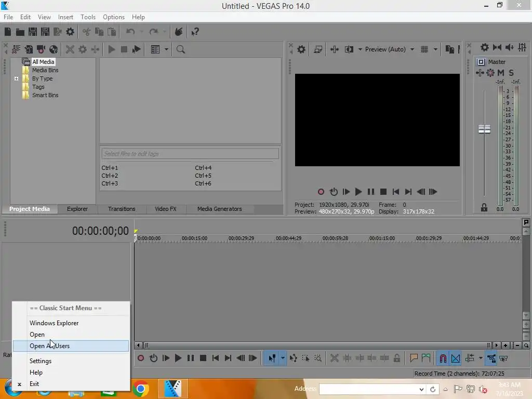
Task: Click the Insert Region icon on timeline toolbar
Action: point(426,358)
